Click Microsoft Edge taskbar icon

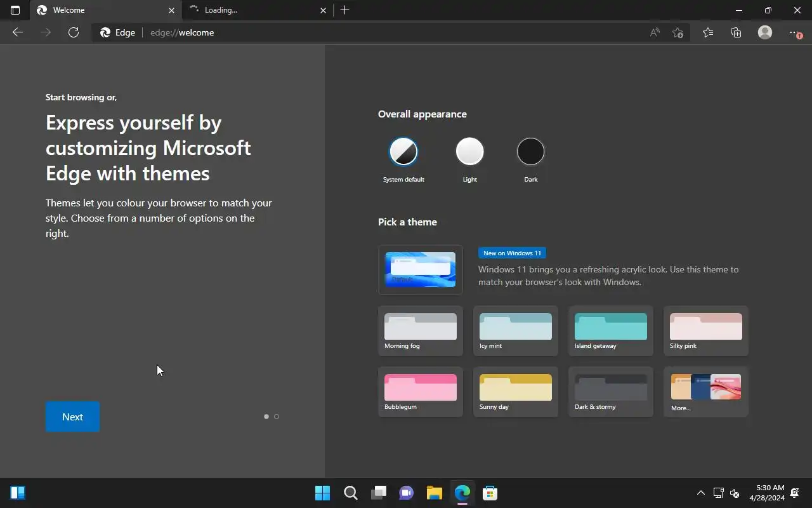tap(462, 493)
